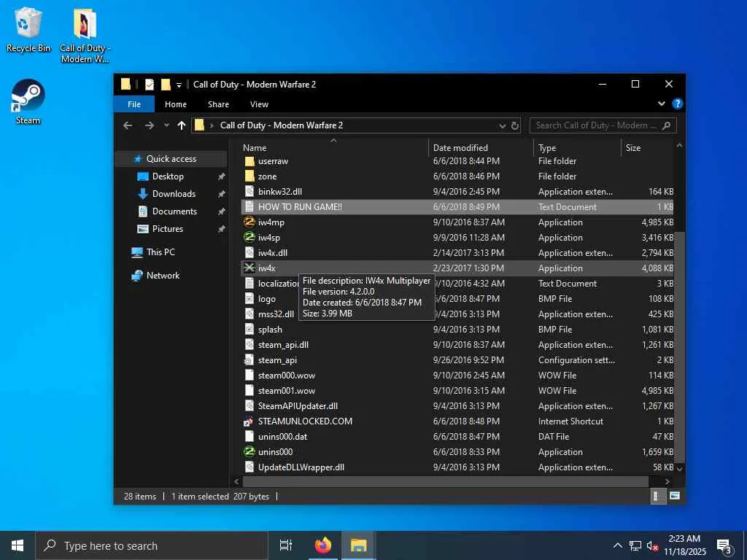Open the Home ribbon tab
747x560 pixels.
point(176,104)
